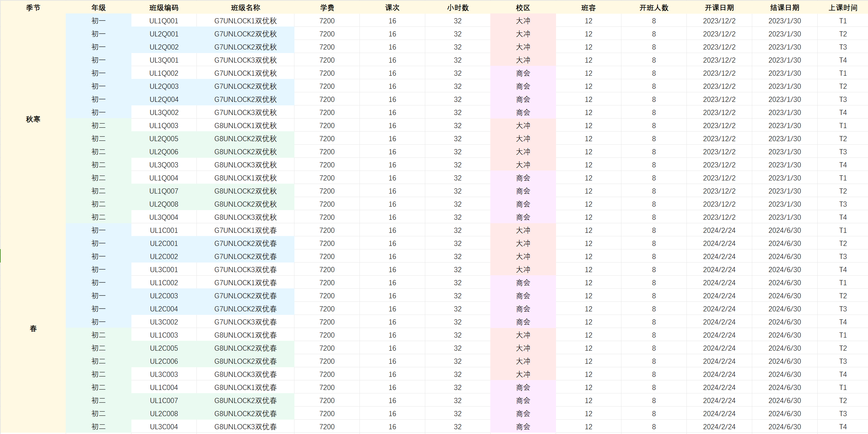The image size is (868, 434).
Task: Select class code cell UL3Q003
Action: point(164,165)
